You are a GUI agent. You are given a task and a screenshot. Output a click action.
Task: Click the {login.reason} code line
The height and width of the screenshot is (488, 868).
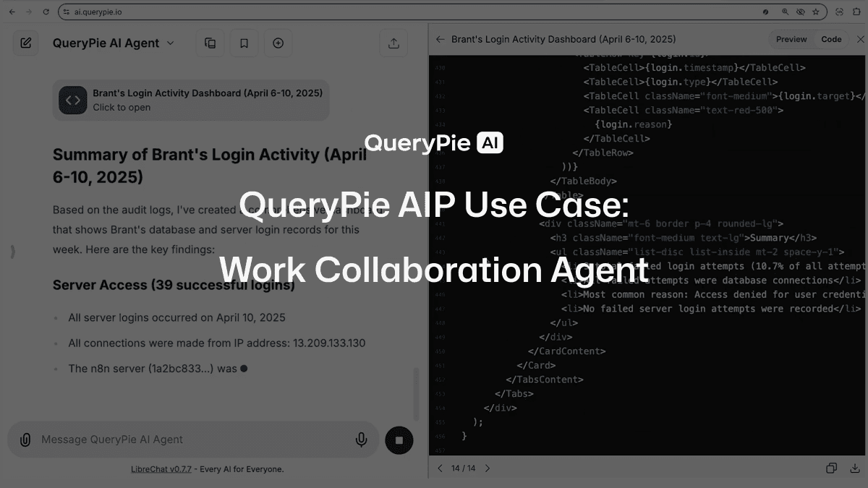(634, 124)
